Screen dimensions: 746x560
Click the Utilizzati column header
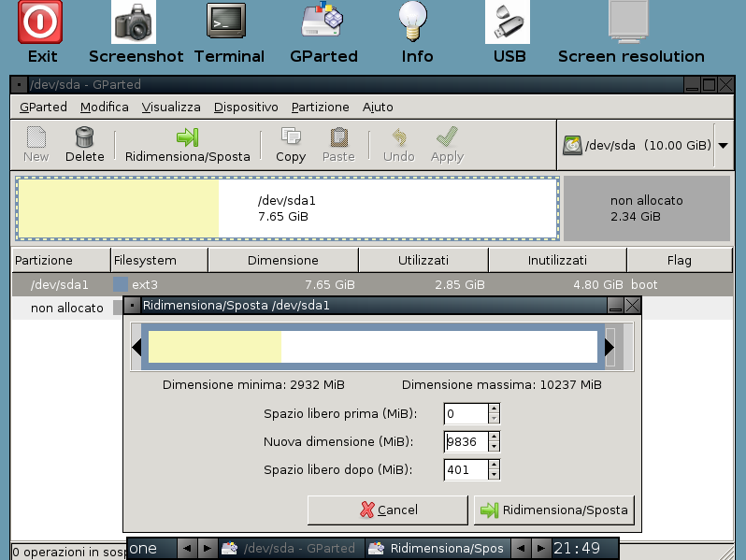coord(423,260)
